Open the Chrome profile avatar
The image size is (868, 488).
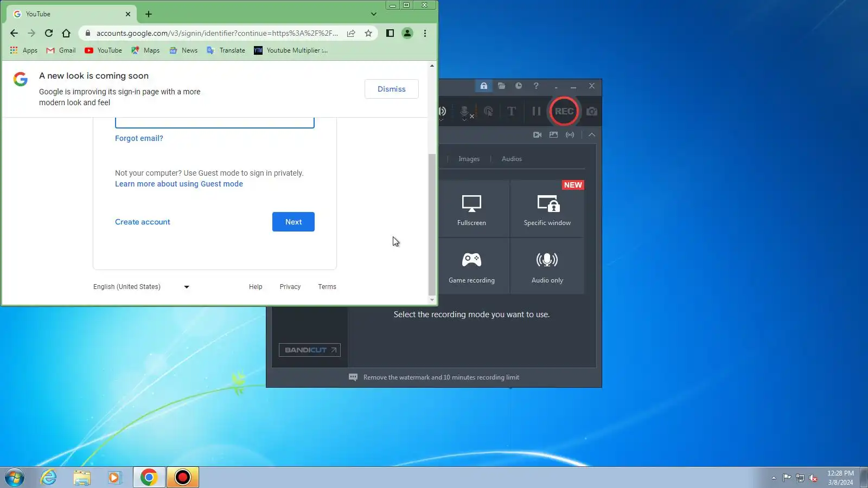[x=407, y=33]
